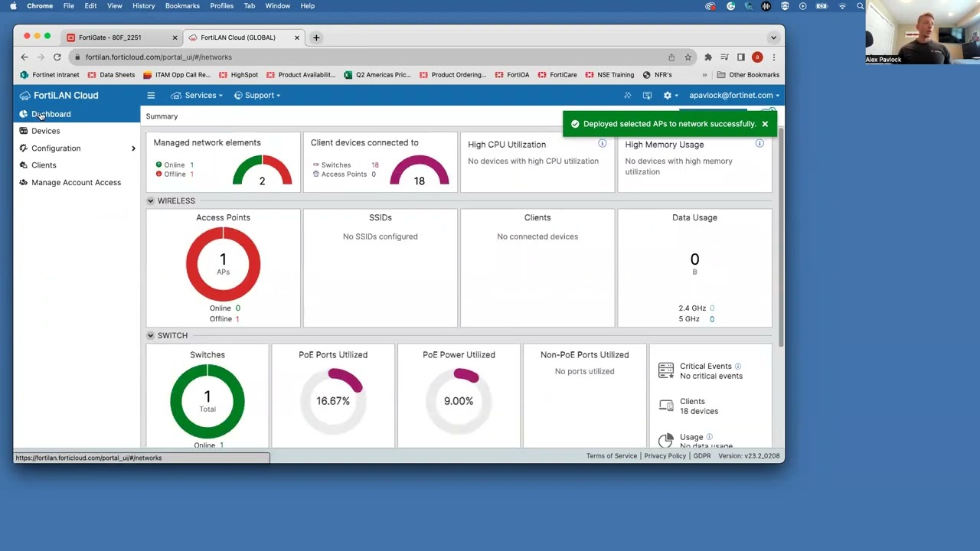980x551 pixels.
Task: Click the page vertical scrollbar
Action: (x=781, y=237)
